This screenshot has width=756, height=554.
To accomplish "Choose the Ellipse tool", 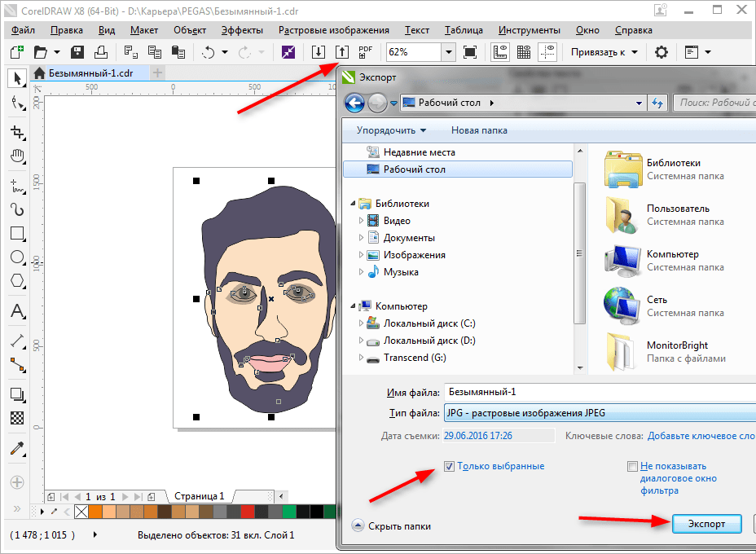I will 16,257.
